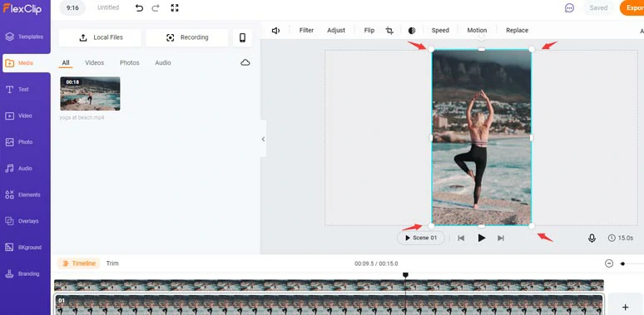Open the opacity circle icon

[x=412, y=31]
